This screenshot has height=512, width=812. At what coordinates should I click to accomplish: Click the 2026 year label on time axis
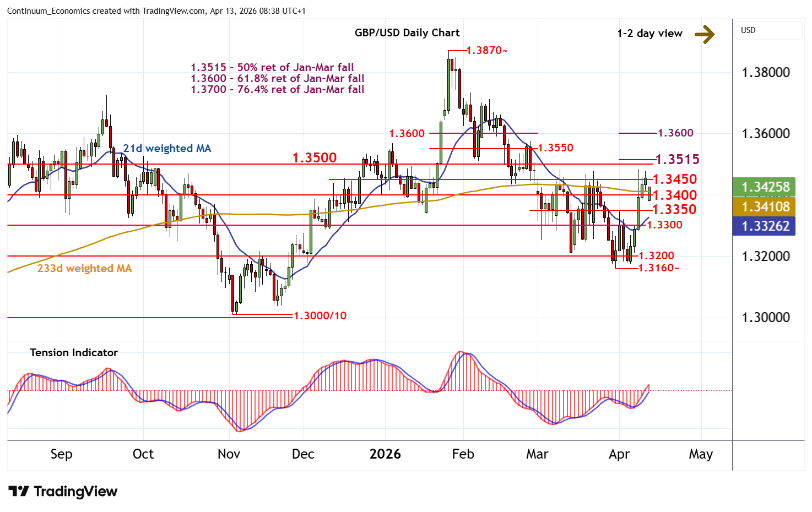coord(385,454)
